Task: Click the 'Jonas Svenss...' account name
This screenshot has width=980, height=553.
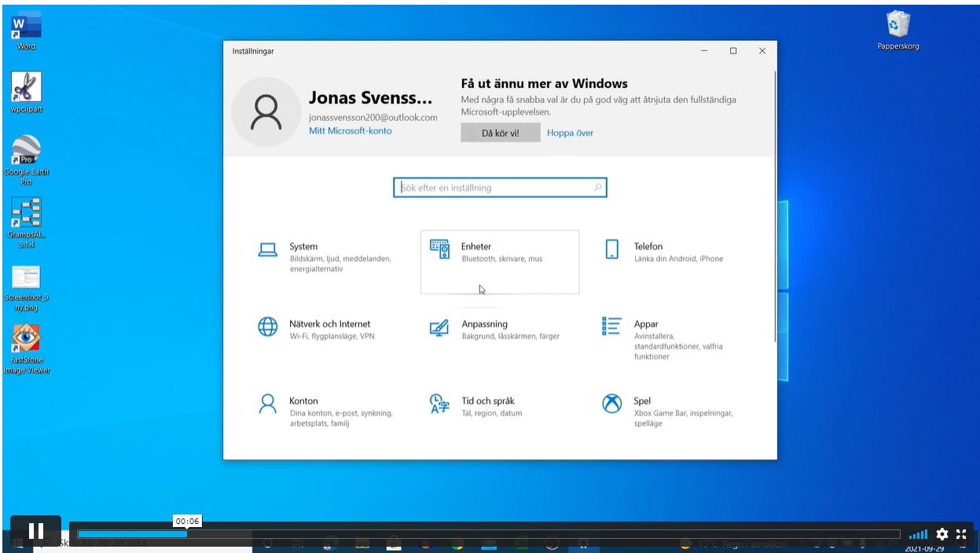Action: (x=371, y=98)
